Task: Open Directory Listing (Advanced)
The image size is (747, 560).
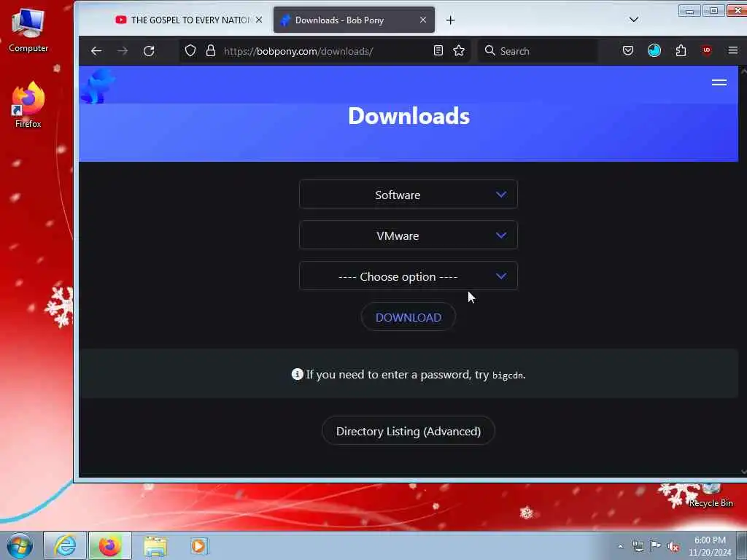Action: coord(409,431)
